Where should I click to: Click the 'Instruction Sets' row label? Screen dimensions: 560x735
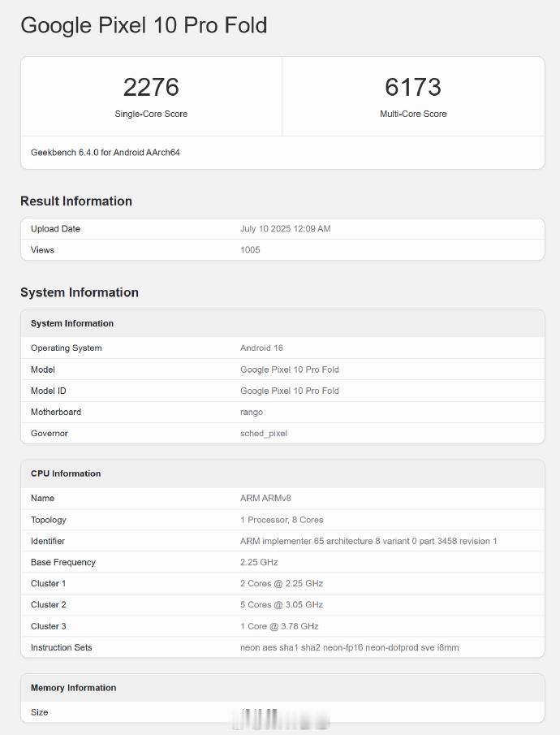click(62, 647)
